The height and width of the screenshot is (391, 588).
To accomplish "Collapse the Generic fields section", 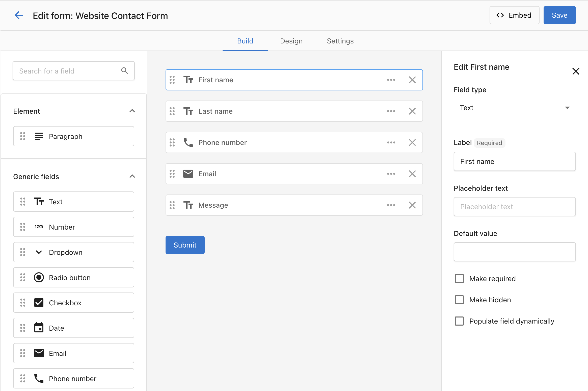I will click(x=132, y=177).
